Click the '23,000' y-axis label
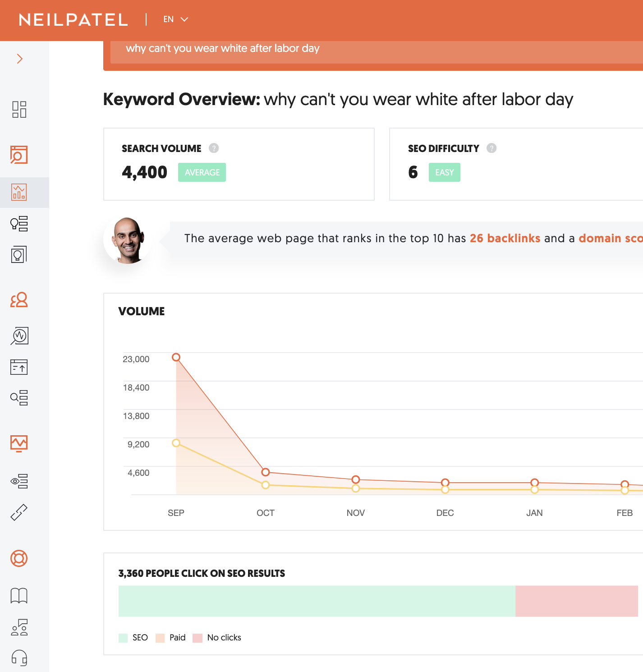The width and height of the screenshot is (643, 672). click(x=136, y=359)
